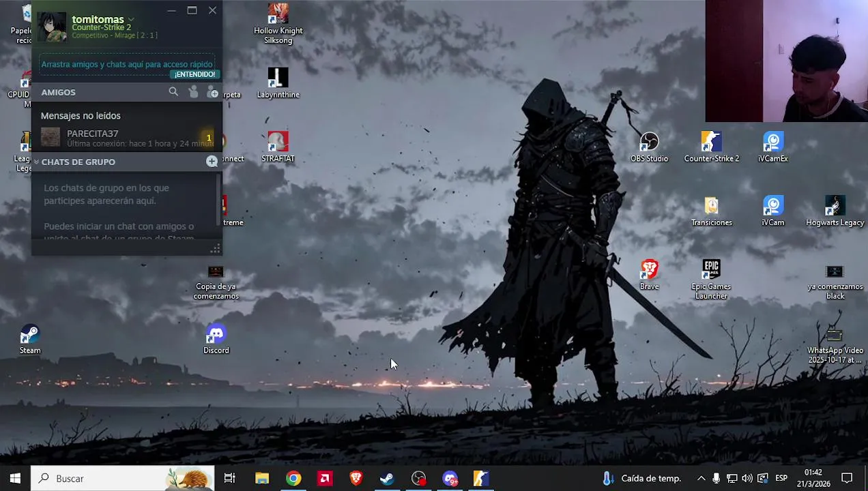Search friends with the magnifier icon
This screenshot has height=491, width=868.
click(173, 92)
